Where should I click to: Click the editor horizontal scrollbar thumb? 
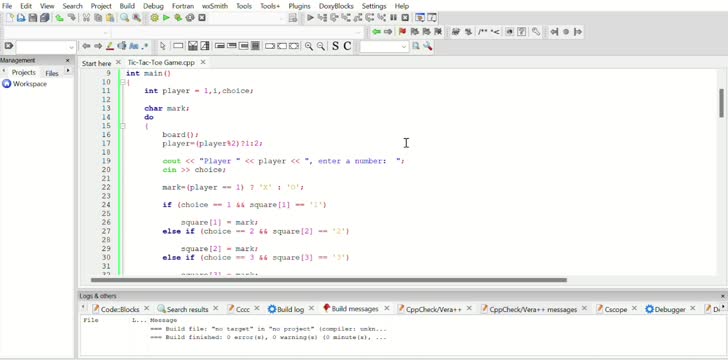[x=329, y=280]
